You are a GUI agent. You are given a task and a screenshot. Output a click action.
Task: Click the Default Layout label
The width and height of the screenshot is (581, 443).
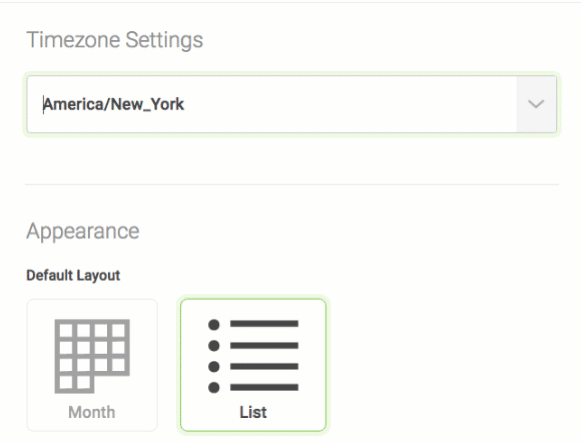73,276
